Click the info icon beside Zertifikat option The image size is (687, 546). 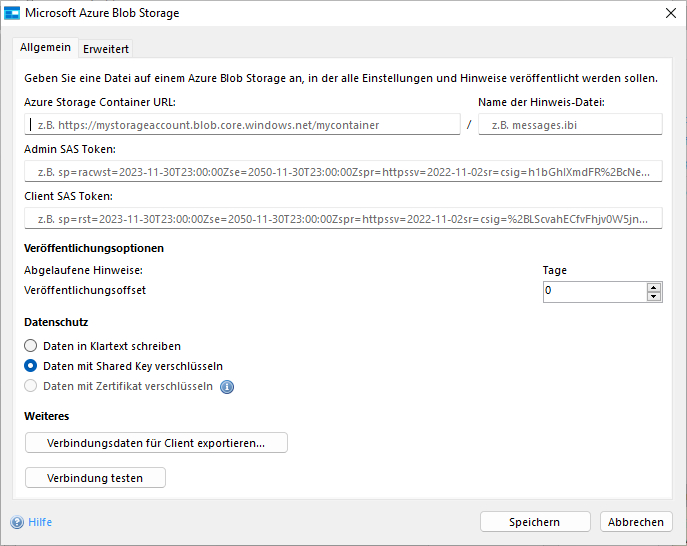click(x=227, y=387)
